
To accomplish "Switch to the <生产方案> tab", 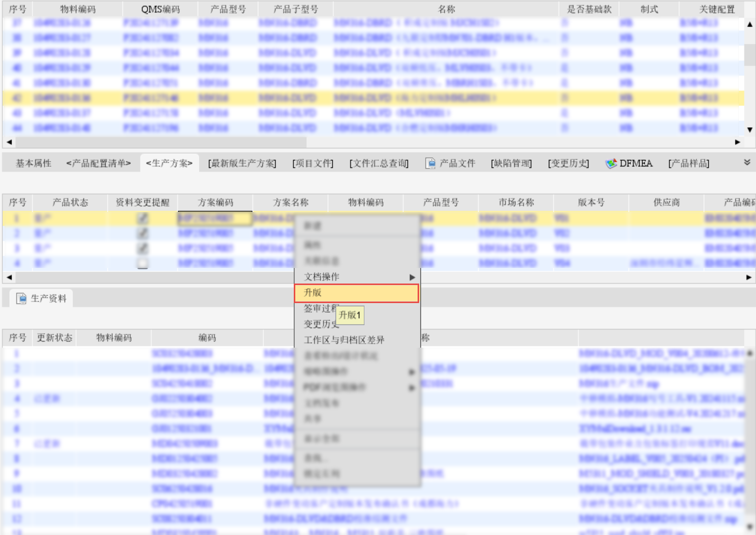I will click(169, 163).
